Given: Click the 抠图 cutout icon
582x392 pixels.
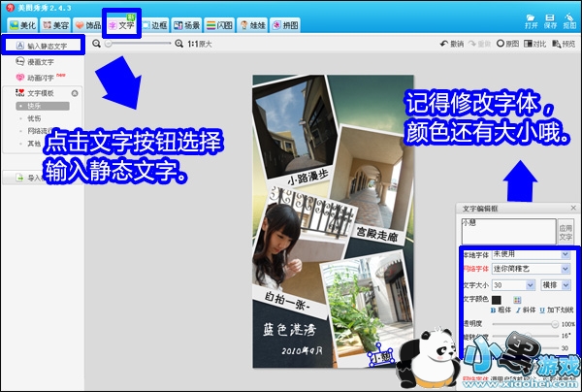Looking at the screenshot, I should tap(569, 21).
